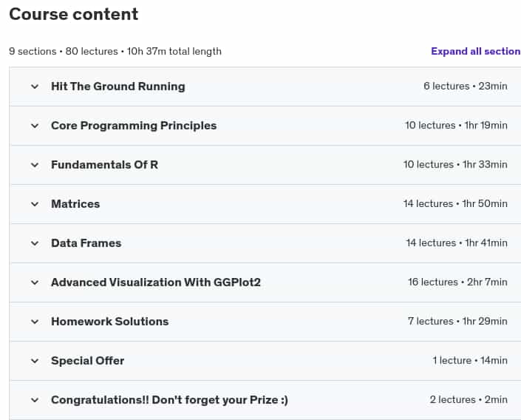The height and width of the screenshot is (420, 521).
Task: Expand the Core Programming Principles chevron
Action: [x=35, y=126]
